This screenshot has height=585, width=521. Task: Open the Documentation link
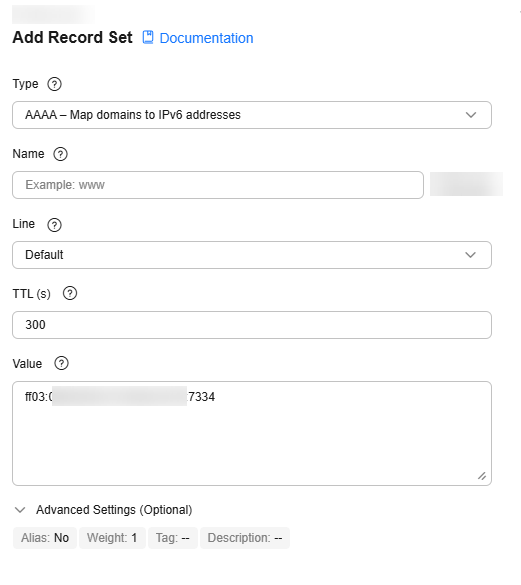click(206, 38)
